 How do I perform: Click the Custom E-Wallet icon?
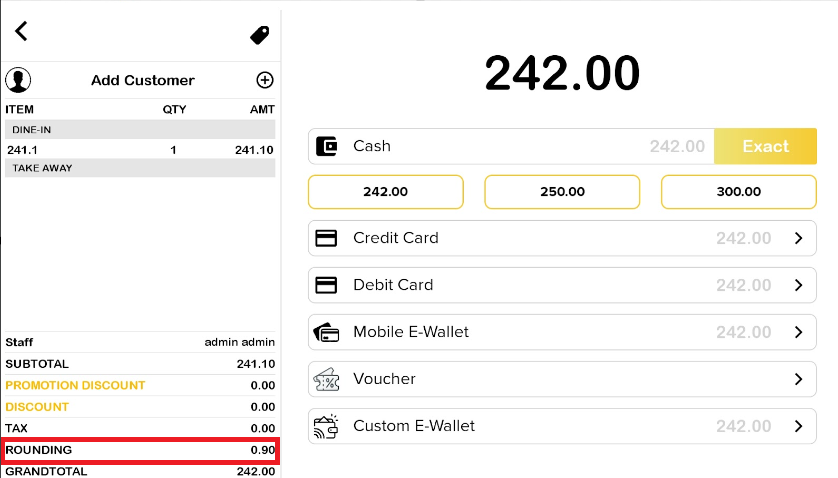pos(326,426)
